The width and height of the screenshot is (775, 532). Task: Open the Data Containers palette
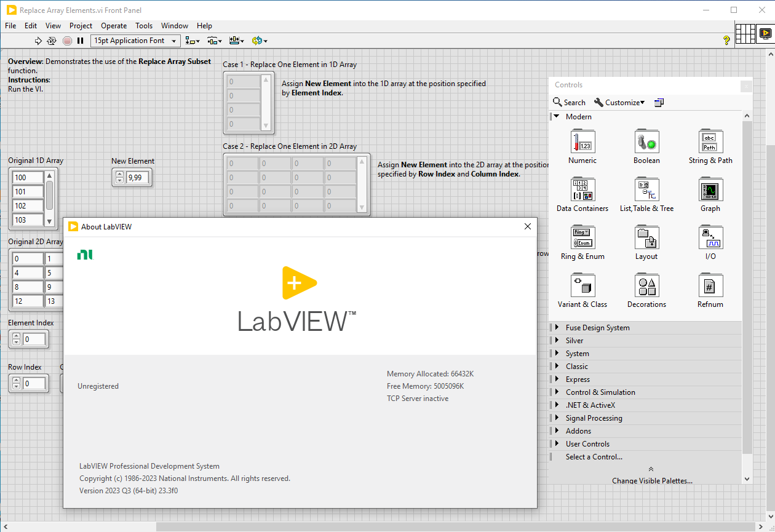tap(582, 195)
